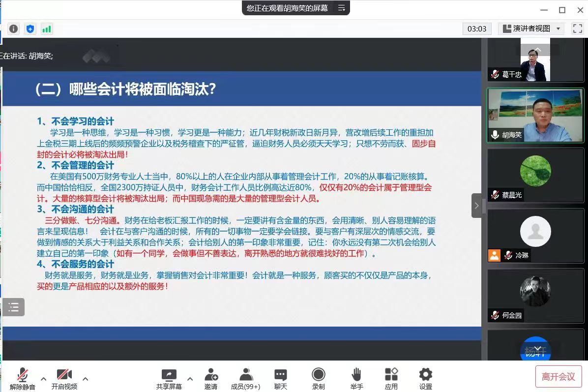The image size is (588, 392).
Task: Raise hand with 举手 button
Action: tap(356, 378)
